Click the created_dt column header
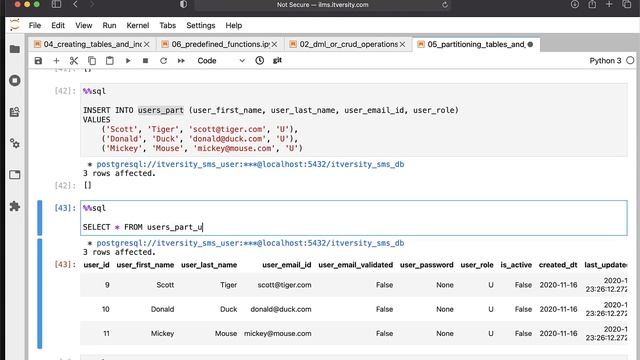Image resolution: width=640 pixels, height=360 pixels. point(558,265)
